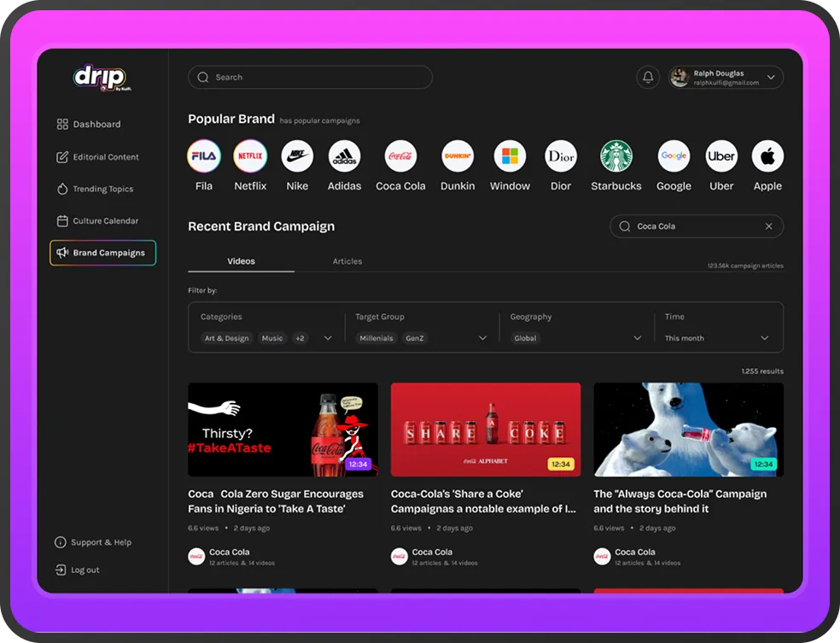Screen dimensions: 840x643
Task: Open Trending Topics in sidebar
Action: [x=95, y=189]
